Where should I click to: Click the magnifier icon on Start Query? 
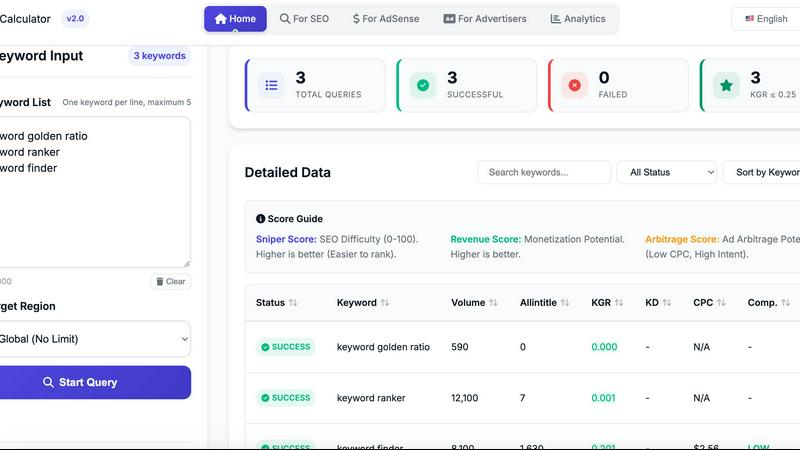(x=48, y=382)
